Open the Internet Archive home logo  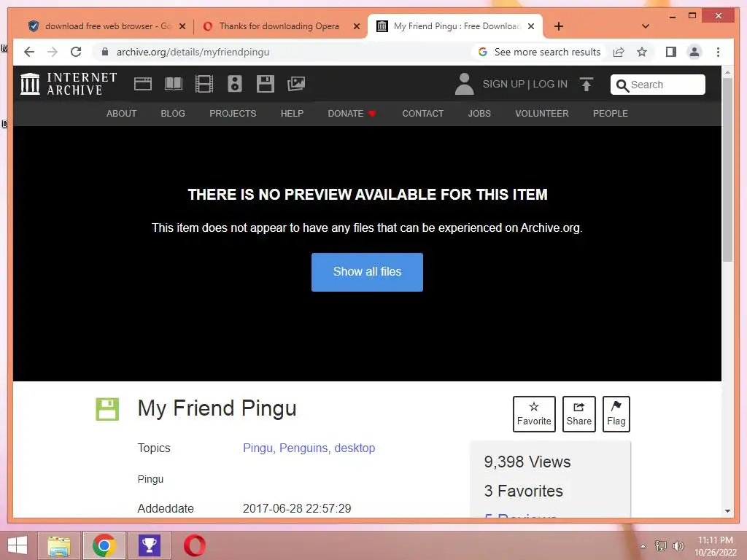point(69,84)
